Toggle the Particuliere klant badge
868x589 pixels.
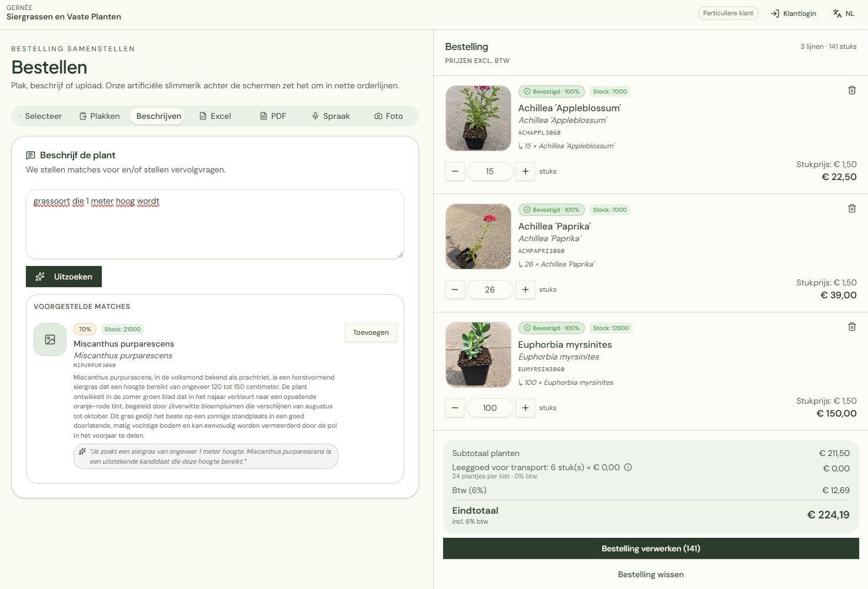[728, 13]
